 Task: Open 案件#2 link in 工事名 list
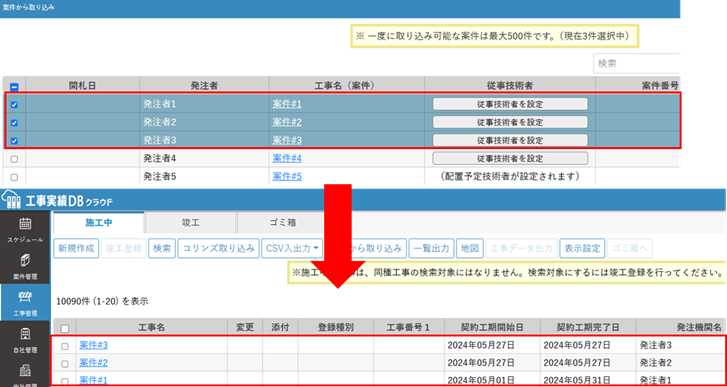coord(93,362)
